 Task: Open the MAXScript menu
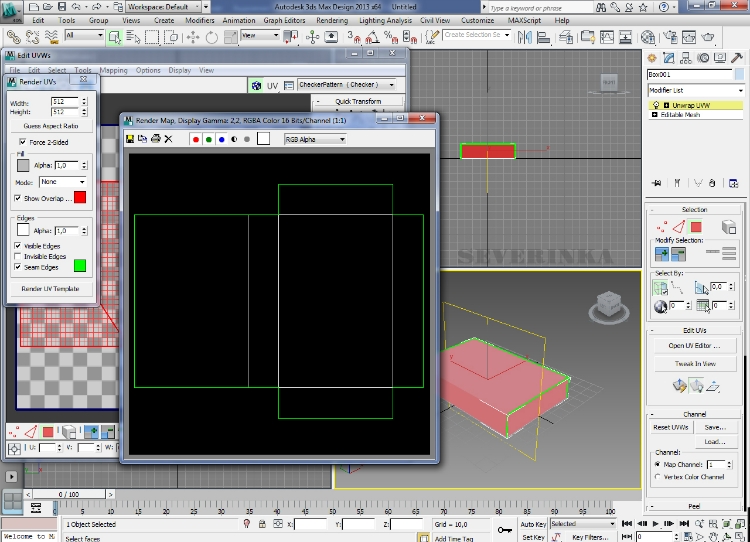[x=524, y=20]
